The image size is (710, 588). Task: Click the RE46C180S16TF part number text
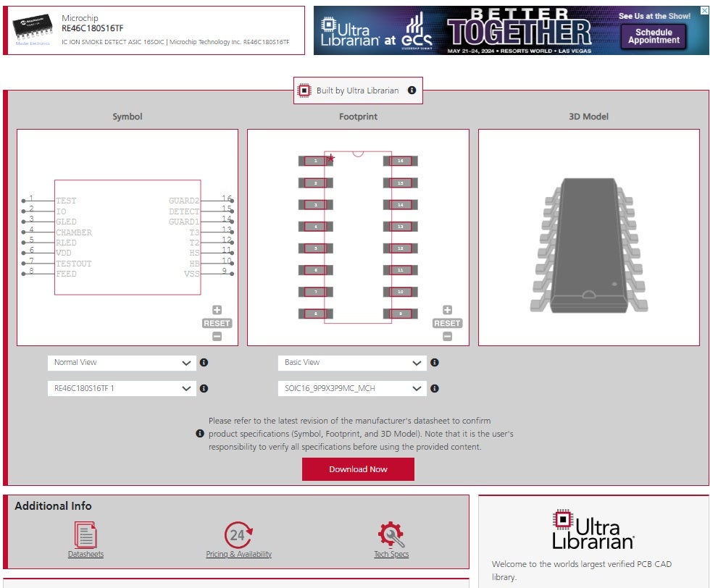tap(93, 28)
